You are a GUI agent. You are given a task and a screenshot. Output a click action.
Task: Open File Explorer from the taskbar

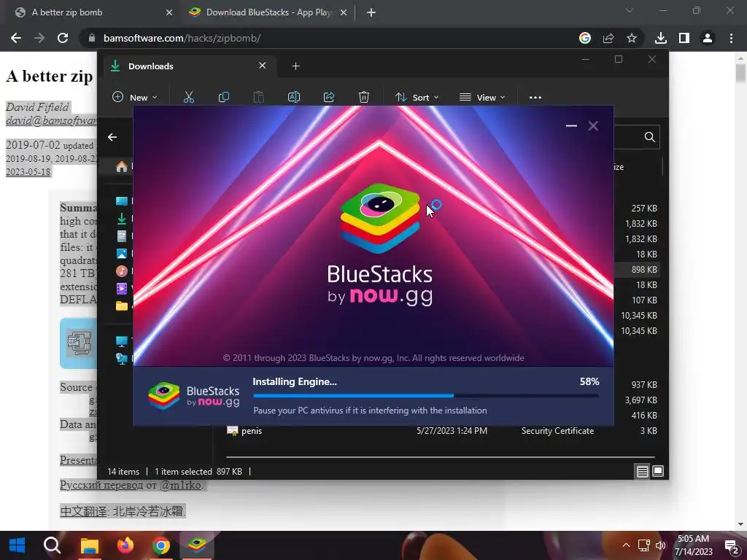pos(89,545)
